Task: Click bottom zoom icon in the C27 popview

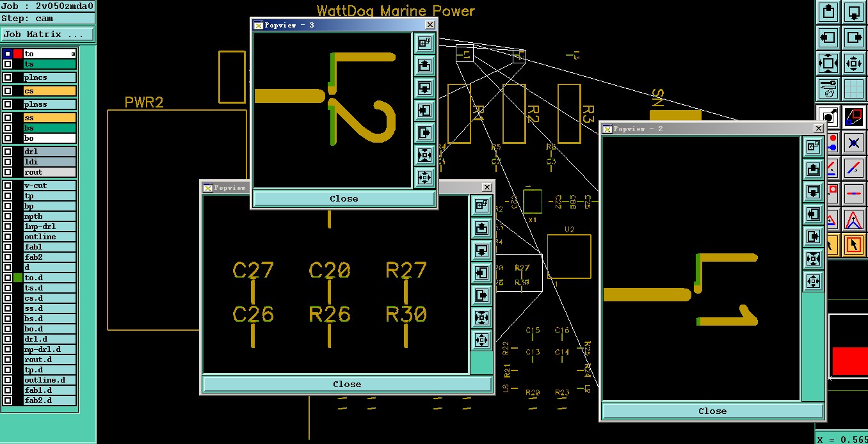Action: point(482,340)
